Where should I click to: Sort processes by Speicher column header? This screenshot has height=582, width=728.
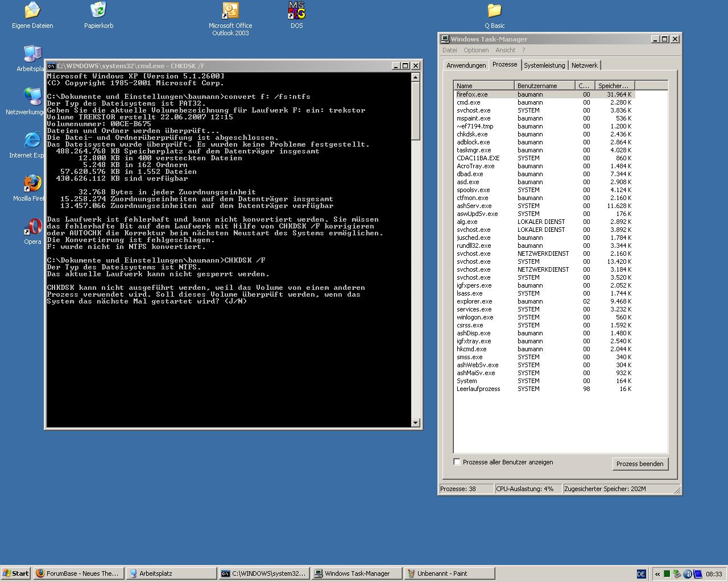pyautogui.click(x=614, y=86)
